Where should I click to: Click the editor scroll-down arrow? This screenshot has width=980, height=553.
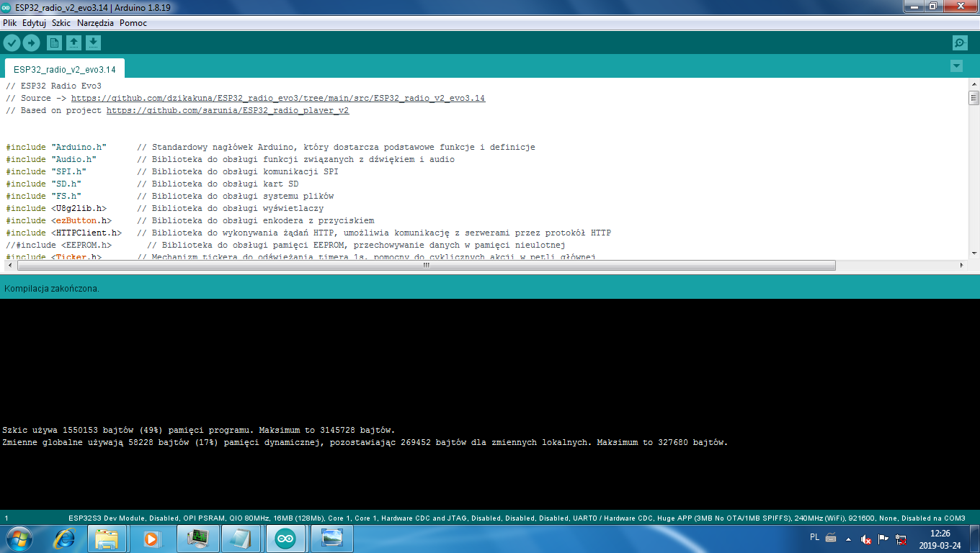(x=974, y=253)
